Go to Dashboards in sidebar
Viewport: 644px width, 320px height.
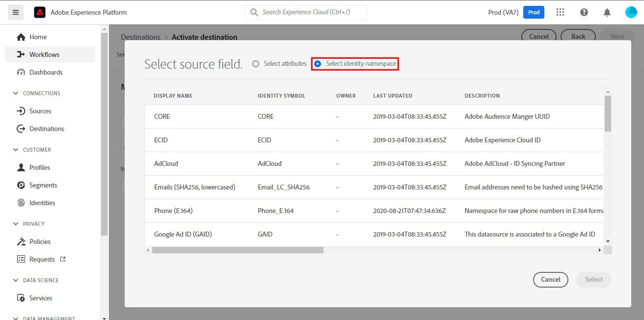(46, 72)
